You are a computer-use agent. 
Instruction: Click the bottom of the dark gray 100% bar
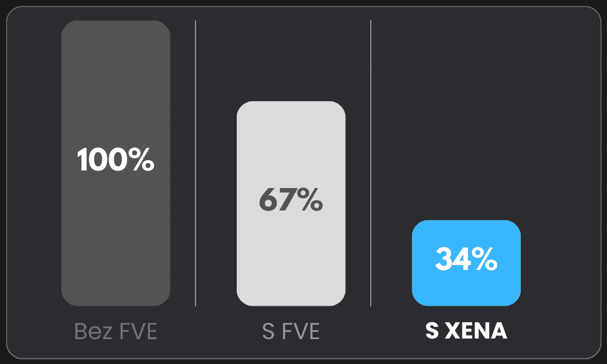coord(115,303)
